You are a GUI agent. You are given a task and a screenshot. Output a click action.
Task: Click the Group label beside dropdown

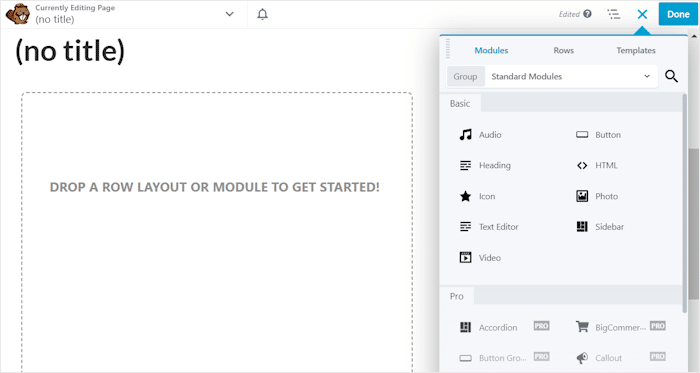coord(465,77)
